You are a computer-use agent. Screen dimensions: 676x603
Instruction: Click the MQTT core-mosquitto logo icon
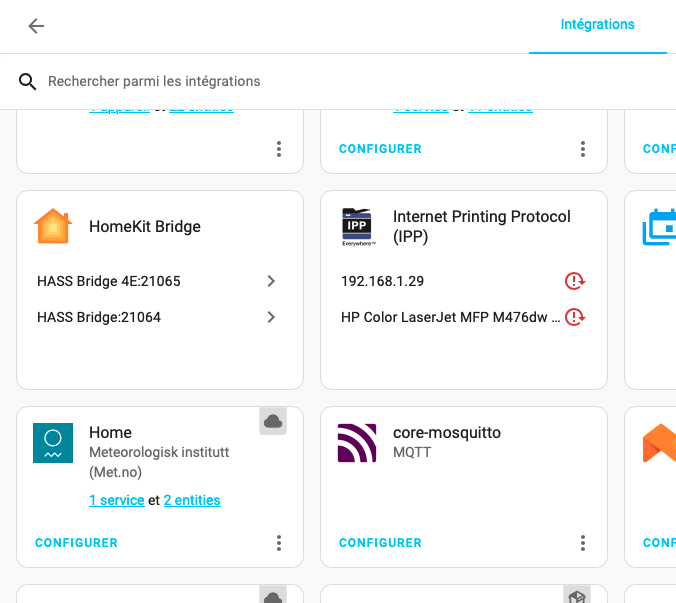click(x=357, y=443)
